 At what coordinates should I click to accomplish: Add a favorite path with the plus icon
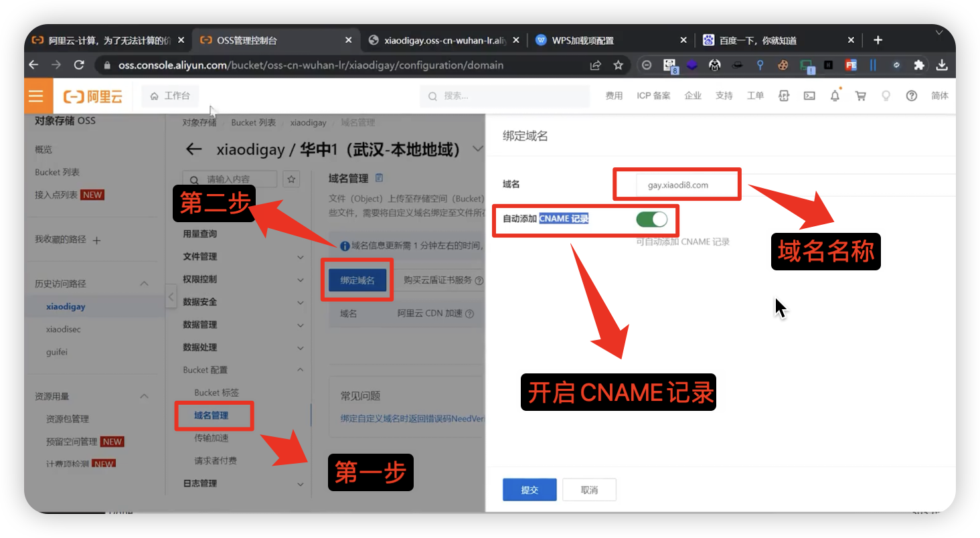click(x=96, y=240)
